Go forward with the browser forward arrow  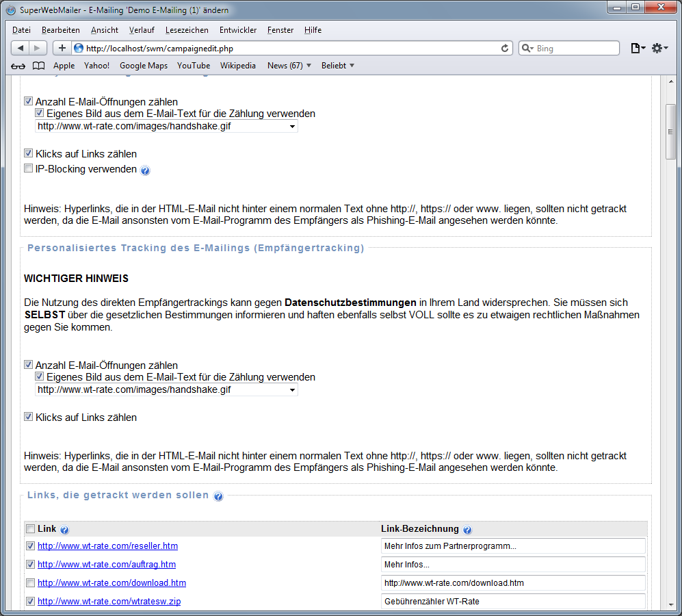(x=38, y=48)
